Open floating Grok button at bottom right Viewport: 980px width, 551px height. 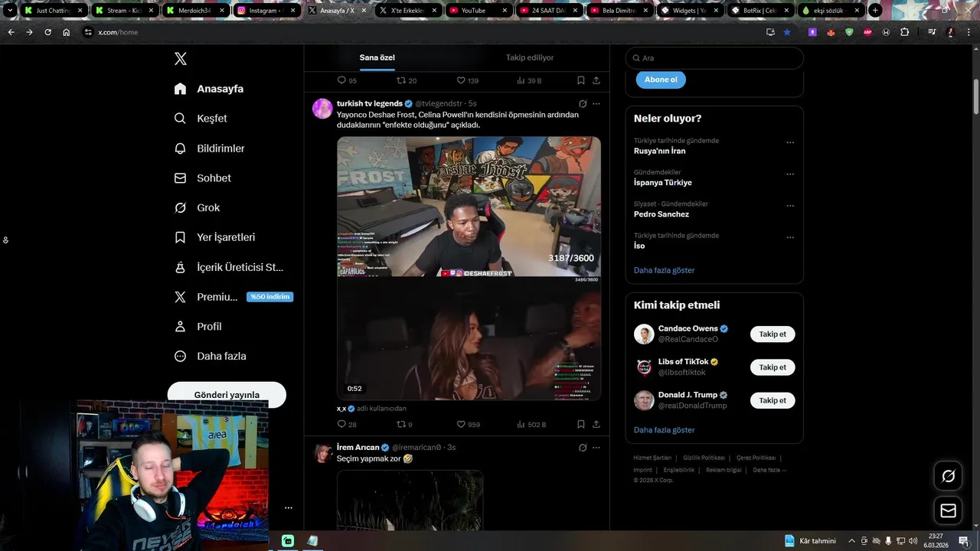948,476
